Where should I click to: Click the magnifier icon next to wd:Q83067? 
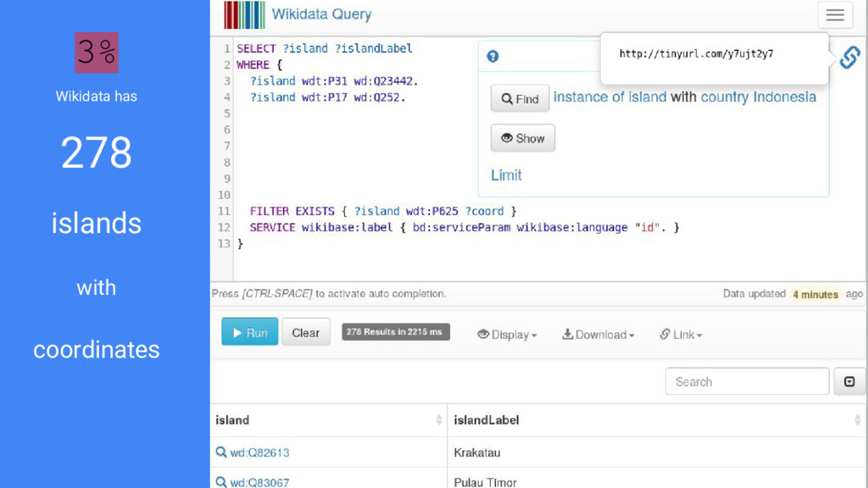click(x=221, y=482)
